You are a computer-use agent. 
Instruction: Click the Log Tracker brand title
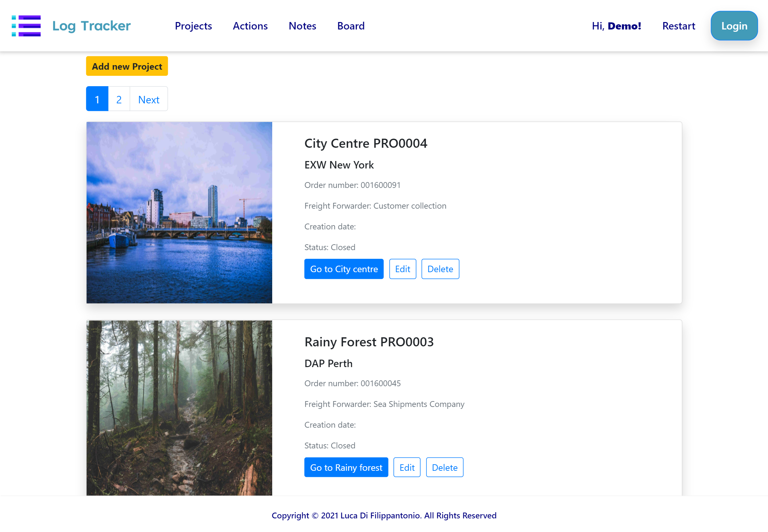[91, 26]
